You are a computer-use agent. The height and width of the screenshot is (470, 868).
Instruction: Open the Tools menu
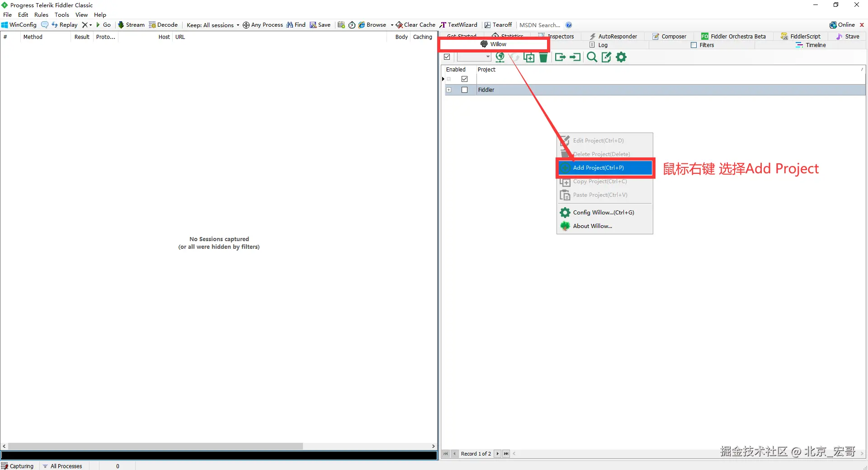pos(62,14)
